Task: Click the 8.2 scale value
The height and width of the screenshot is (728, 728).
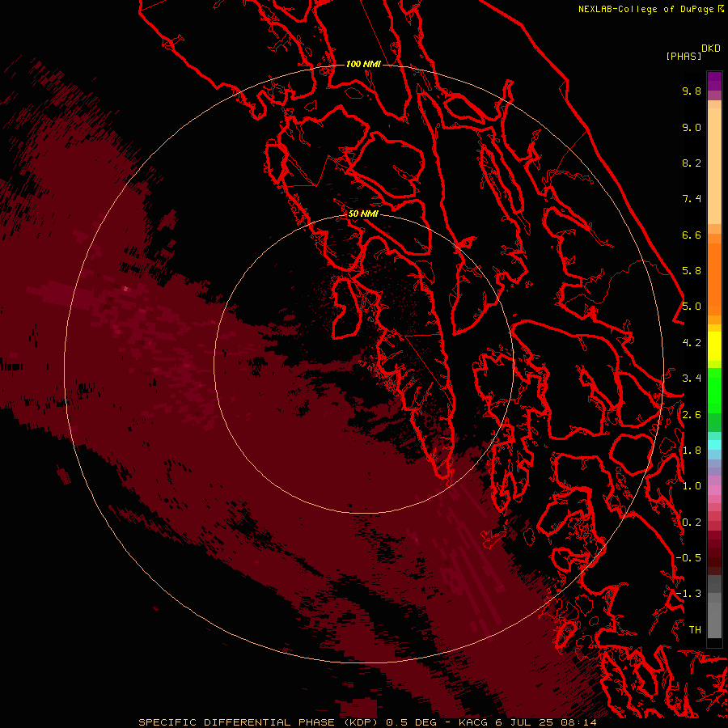Action: [x=692, y=163]
